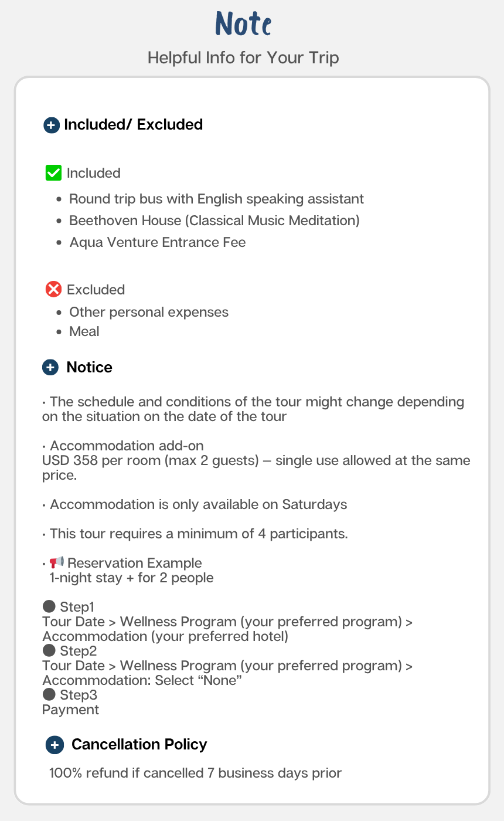The height and width of the screenshot is (821, 504).
Task: Expand the Included/ Excluded plus icon
Action: coord(52,125)
